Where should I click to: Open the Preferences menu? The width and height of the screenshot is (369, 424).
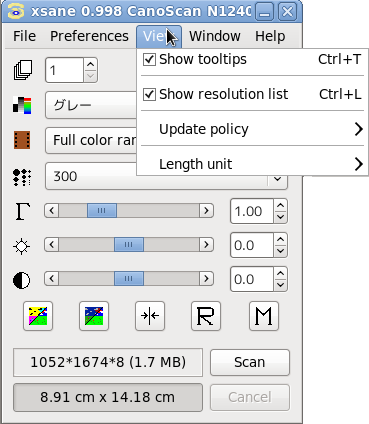point(89,36)
